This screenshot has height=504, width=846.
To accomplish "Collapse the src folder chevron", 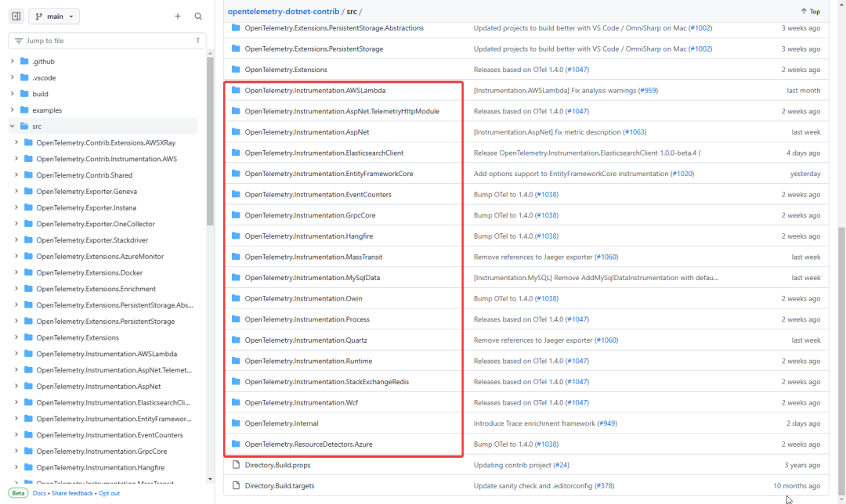I will 13,126.
